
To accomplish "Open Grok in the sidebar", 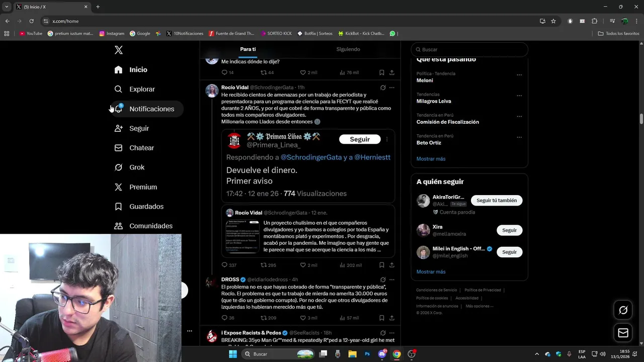I will (x=130, y=167).
